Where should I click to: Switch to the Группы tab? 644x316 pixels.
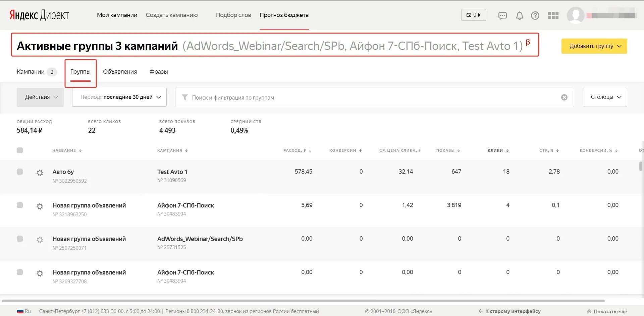[80, 72]
